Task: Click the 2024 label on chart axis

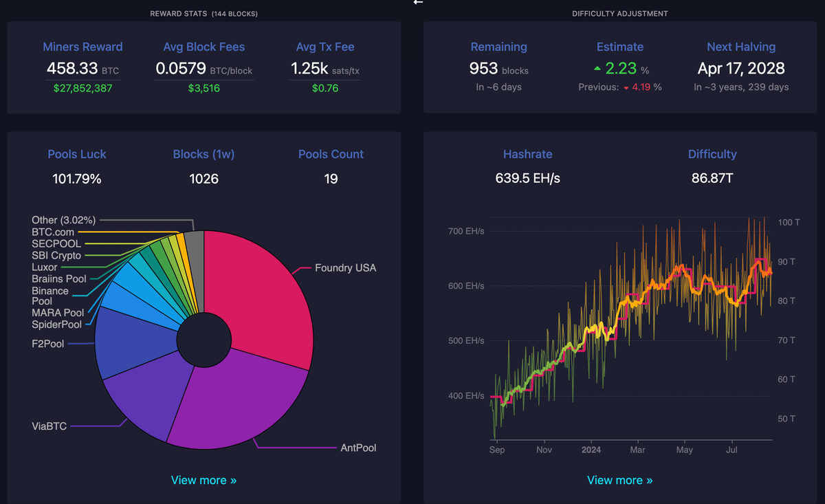Action: (591, 450)
